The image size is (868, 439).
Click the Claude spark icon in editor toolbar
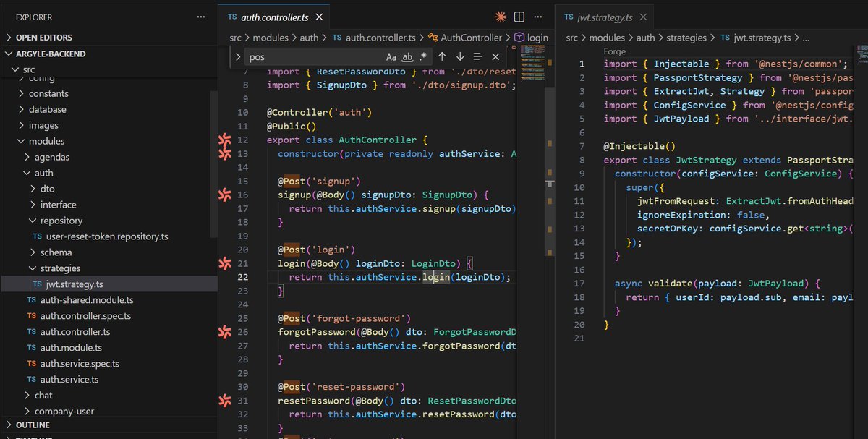[500, 17]
